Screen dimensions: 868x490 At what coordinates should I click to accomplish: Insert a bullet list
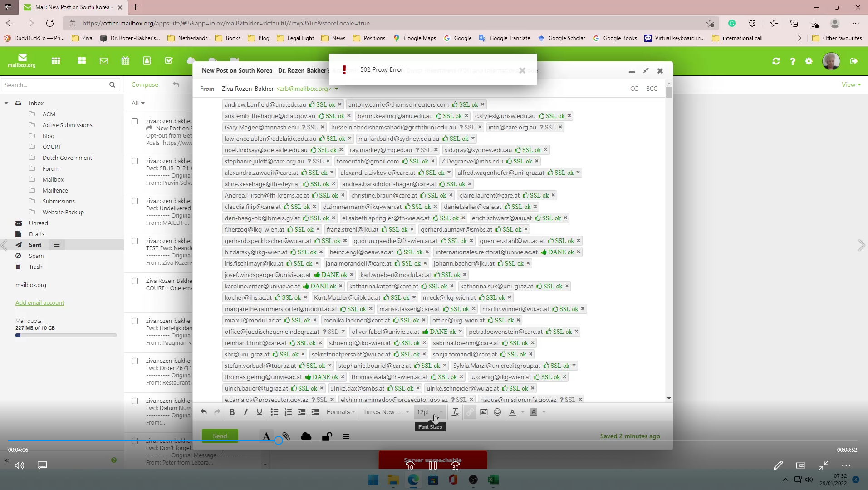click(275, 412)
